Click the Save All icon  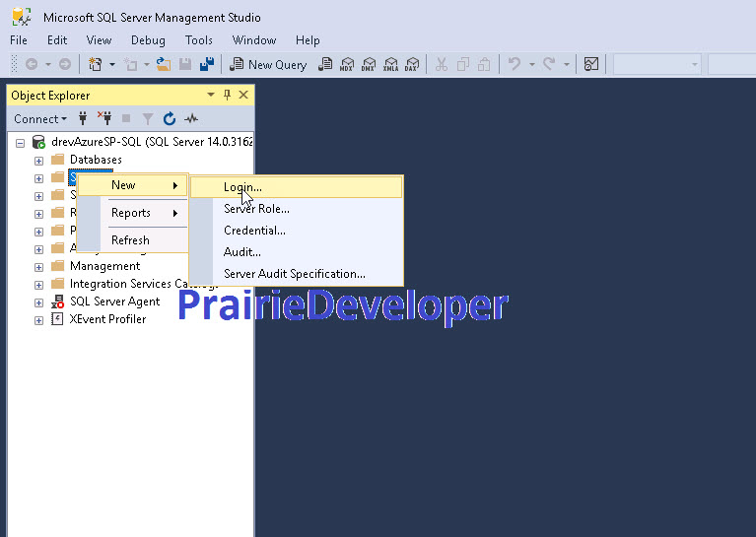pos(207,64)
